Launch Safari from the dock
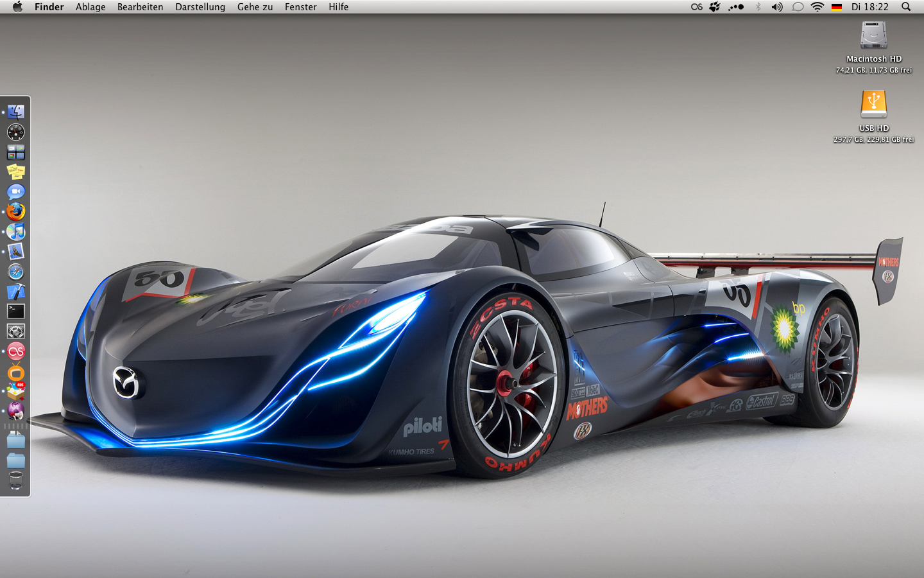The width and height of the screenshot is (924, 578). click(x=15, y=272)
